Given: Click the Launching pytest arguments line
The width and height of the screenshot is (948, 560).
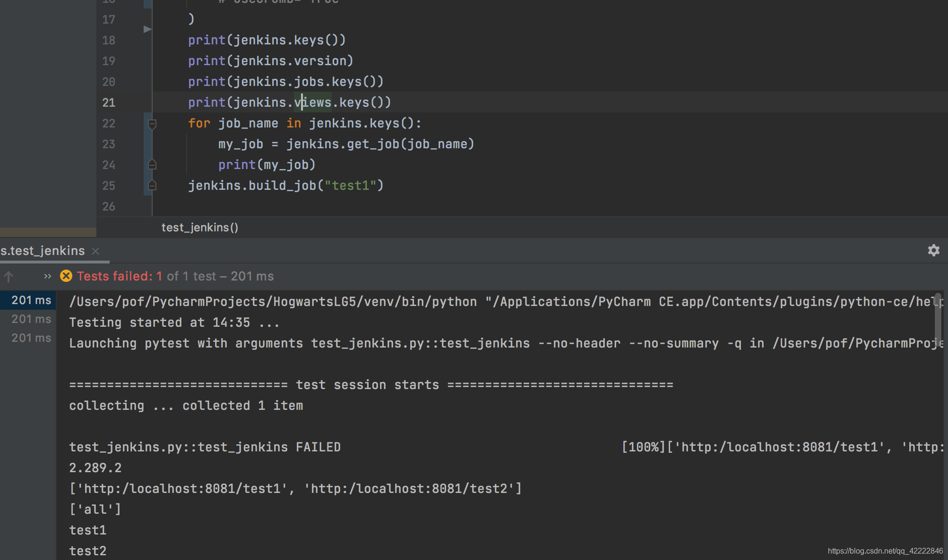Looking at the screenshot, I should pyautogui.click(x=506, y=343).
